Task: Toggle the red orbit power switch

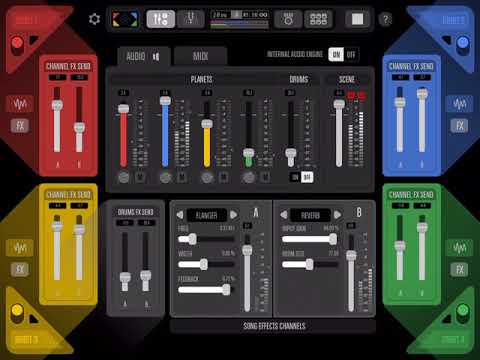Action: point(17,45)
